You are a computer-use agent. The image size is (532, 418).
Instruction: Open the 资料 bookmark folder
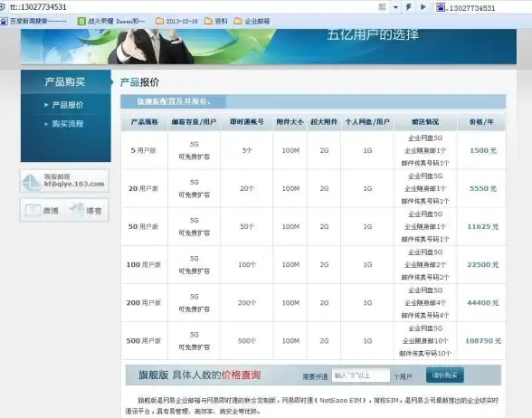[216, 21]
